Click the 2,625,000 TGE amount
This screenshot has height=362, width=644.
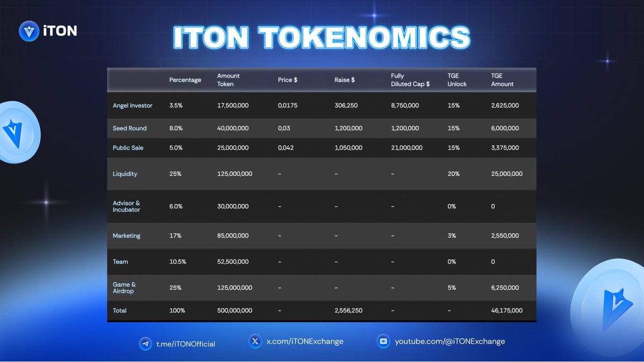tap(505, 106)
